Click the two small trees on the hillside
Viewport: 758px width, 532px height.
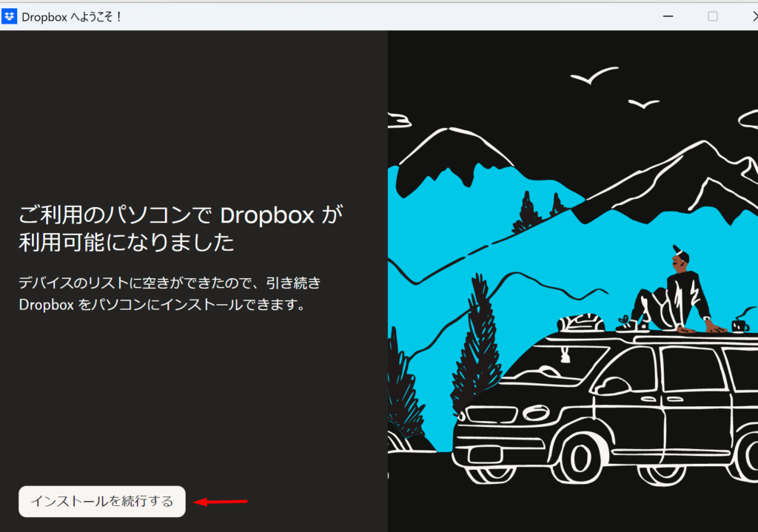(540, 210)
